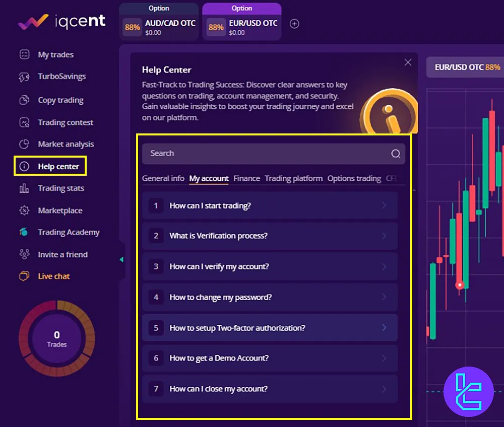Close the Help Center panel
Image resolution: width=504 pixels, height=427 pixels.
408,62
